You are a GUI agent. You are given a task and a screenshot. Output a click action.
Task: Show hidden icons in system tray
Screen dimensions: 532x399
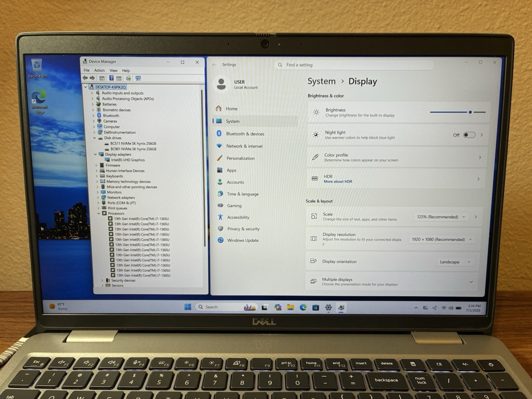point(416,308)
